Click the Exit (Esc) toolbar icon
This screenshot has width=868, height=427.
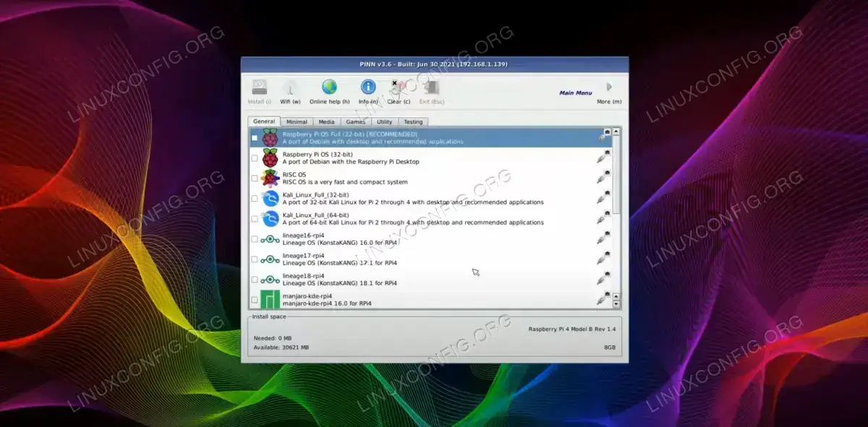coord(433,88)
